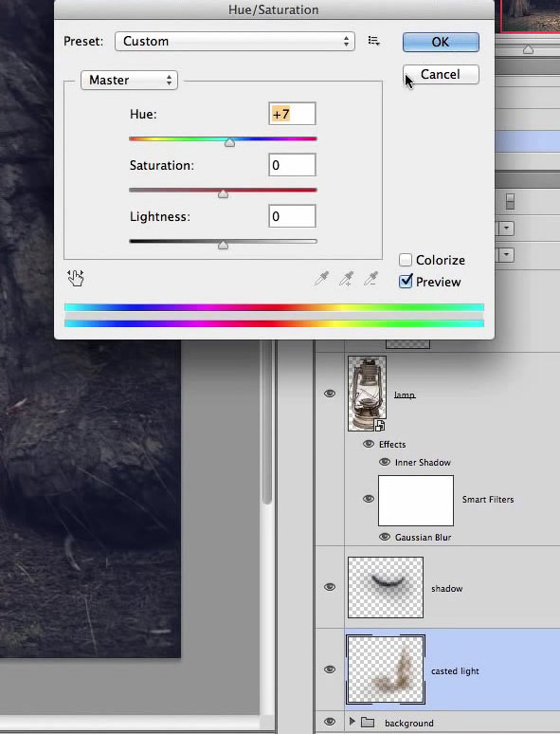560x734 pixels.
Task: Click the Hue slider handle
Action: (229, 143)
